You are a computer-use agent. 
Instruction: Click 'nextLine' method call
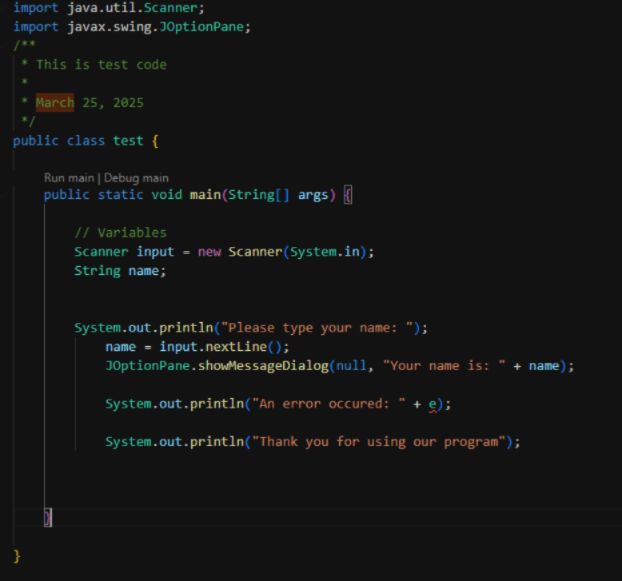pyautogui.click(x=236, y=347)
